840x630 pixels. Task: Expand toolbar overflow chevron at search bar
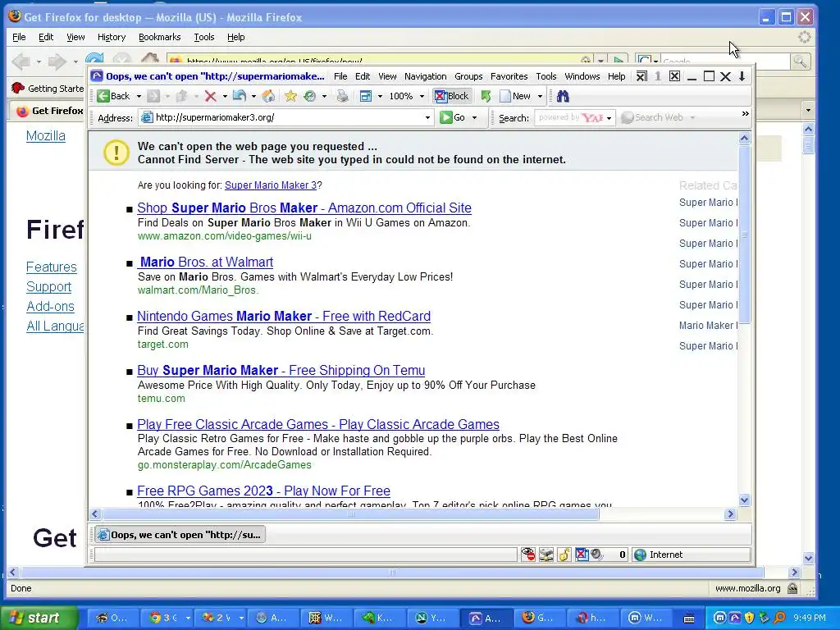point(745,113)
